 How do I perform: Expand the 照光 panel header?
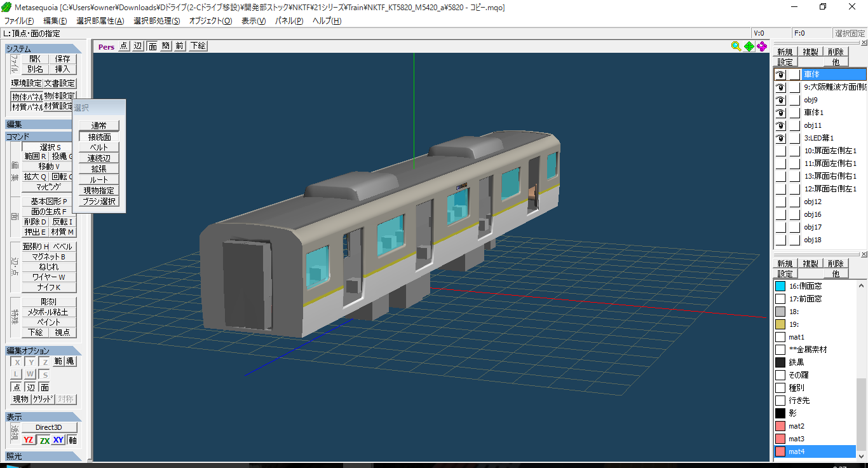pyautogui.click(x=43, y=456)
